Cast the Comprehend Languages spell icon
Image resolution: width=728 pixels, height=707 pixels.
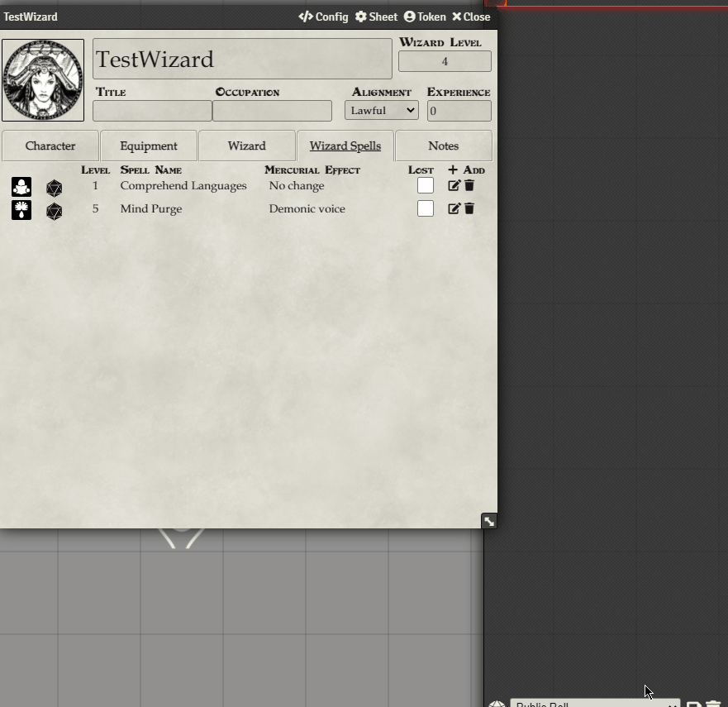pyautogui.click(x=21, y=187)
